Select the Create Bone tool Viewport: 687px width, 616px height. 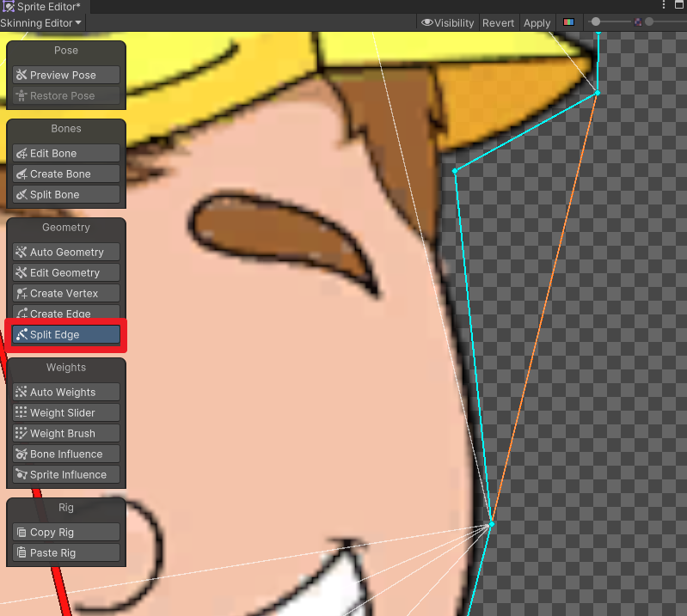pyautogui.click(x=66, y=174)
